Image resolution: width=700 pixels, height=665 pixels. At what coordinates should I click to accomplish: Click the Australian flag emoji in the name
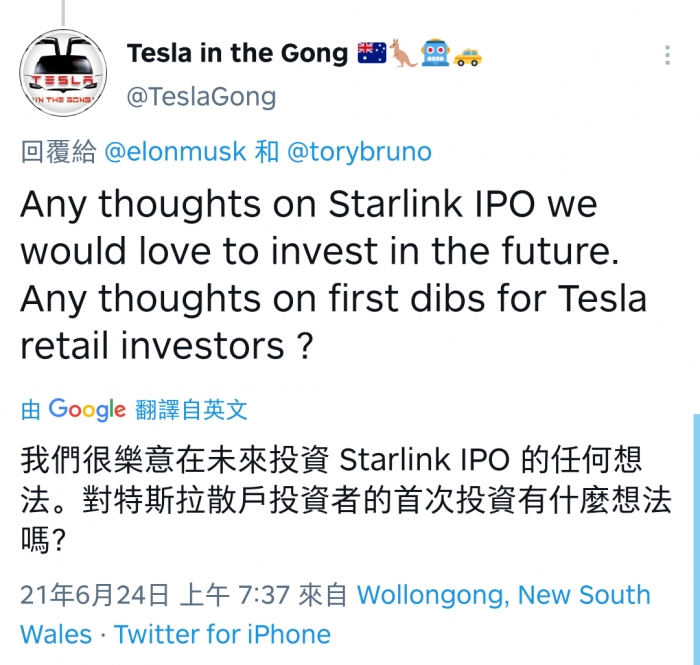pos(372,54)
